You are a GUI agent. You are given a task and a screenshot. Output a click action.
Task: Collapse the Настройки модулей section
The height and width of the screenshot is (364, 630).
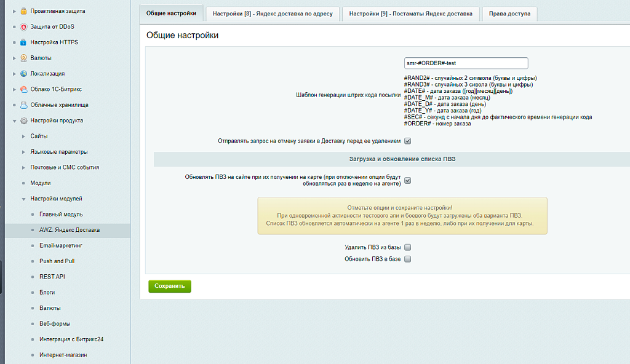coord(23,199)
